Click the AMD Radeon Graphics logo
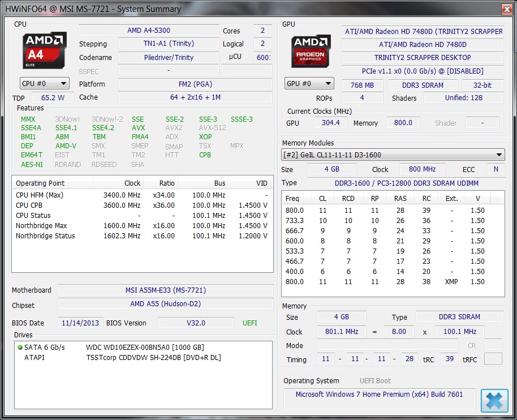517x420 pixels. point(311,51)
